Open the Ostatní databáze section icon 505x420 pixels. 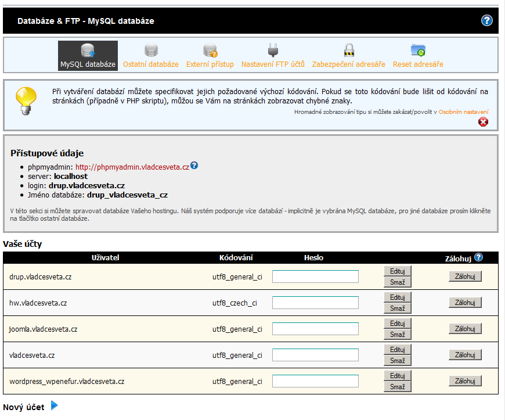click(x=150, y=49)
